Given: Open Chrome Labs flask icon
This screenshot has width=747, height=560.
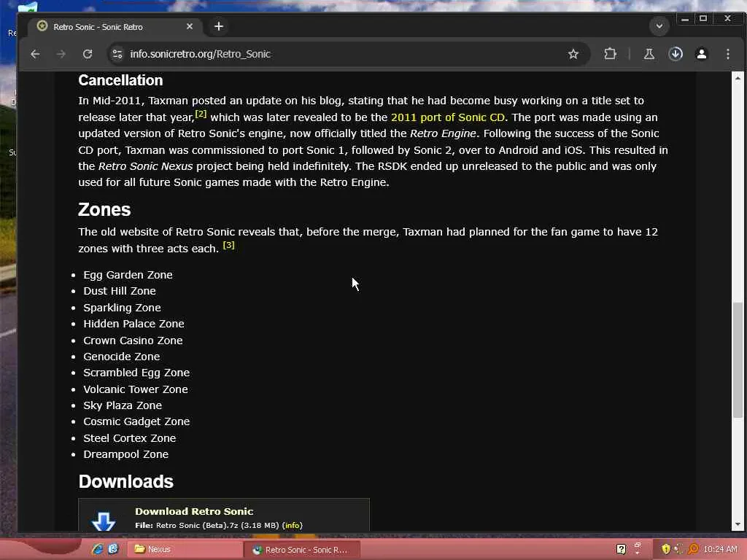Looking at the screenshot, I should point(649,54).
